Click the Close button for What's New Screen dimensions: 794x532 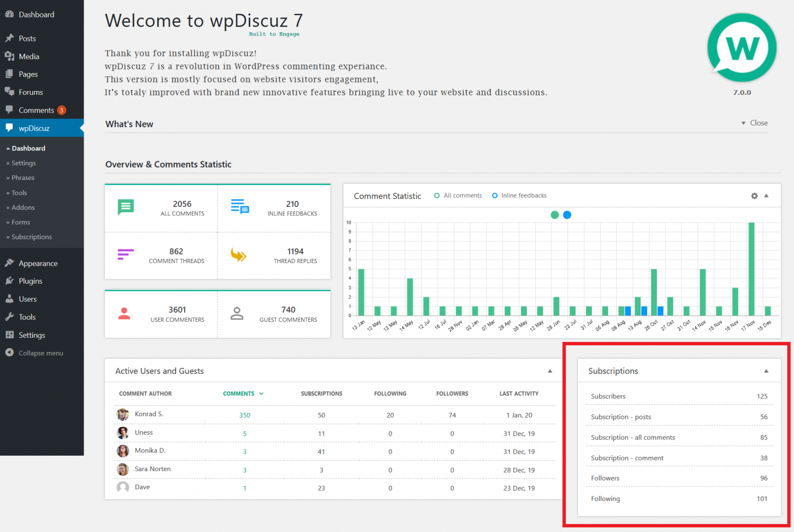pos(759,122)
